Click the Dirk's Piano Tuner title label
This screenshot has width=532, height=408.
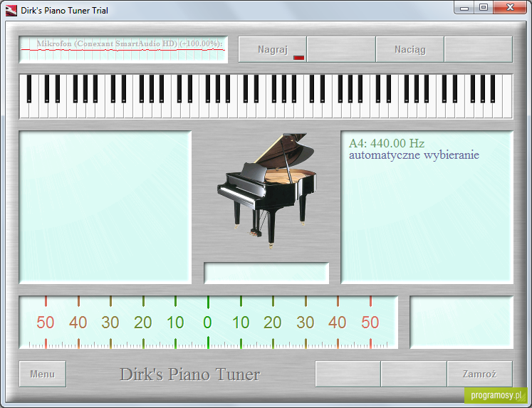coord(190,375)
